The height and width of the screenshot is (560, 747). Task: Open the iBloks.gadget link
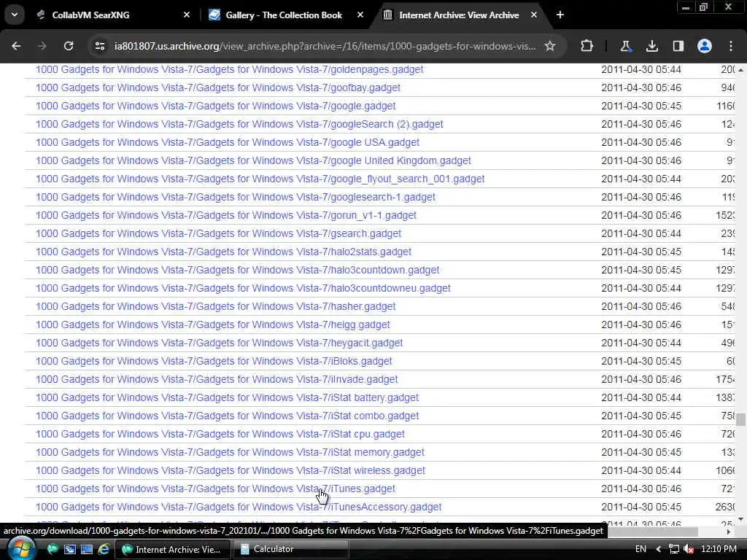click(x=214, y=361)
